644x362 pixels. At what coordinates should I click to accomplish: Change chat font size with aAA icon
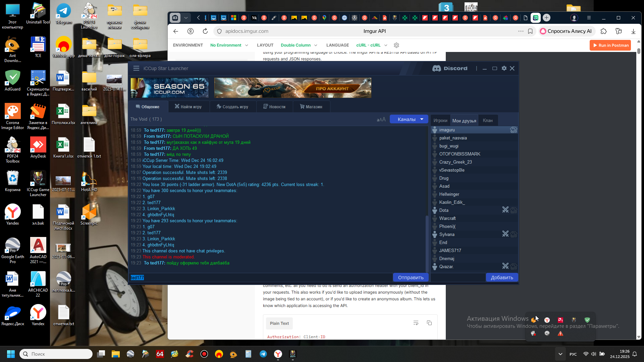[x=381, y=120]
